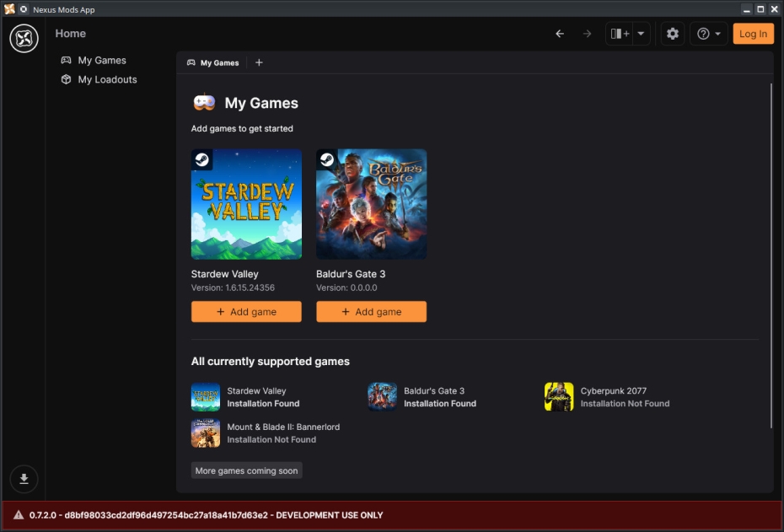The image size is (784, 532).
Task: Maximize the Nexus Mods App window
Action: point(760,9)
